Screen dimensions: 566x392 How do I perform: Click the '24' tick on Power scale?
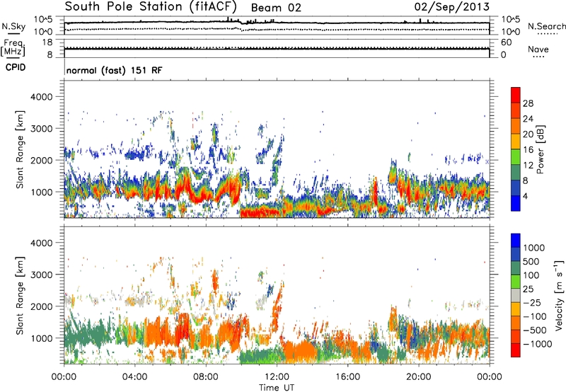[528, 119]
